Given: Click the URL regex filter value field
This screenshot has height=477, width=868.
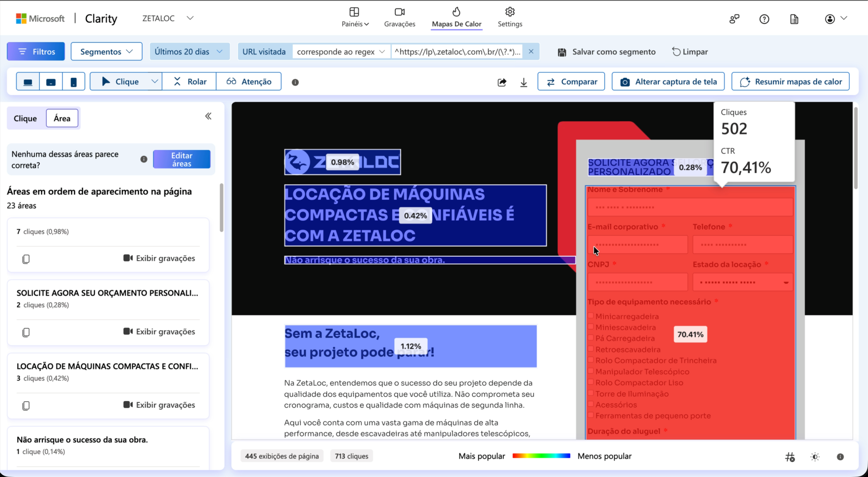Looking at the screenshot, I should (x=457, y=52).
